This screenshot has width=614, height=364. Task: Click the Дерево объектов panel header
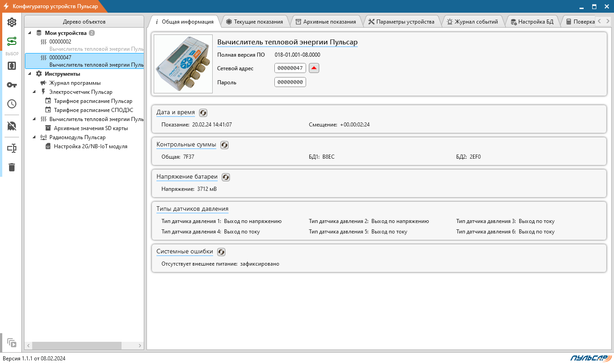[x=84, y=22]
